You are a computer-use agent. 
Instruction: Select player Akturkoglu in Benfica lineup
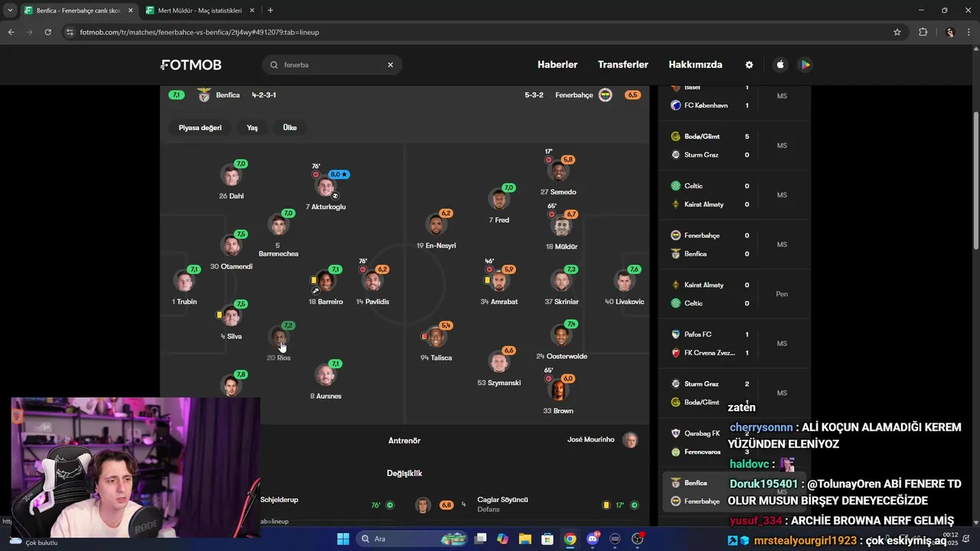(326, 187)
